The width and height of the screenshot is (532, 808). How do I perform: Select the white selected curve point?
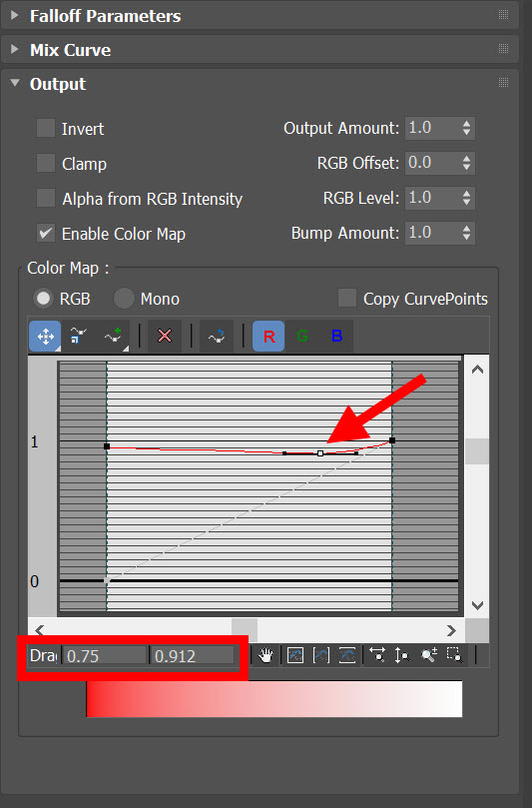pyautogui.click(x=320, y=453)
